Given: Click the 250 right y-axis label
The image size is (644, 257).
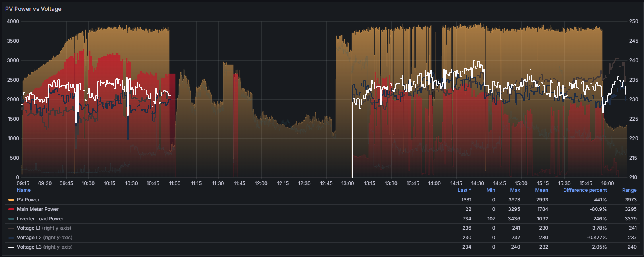Looking at the screenshot, I should coord(634,21).
